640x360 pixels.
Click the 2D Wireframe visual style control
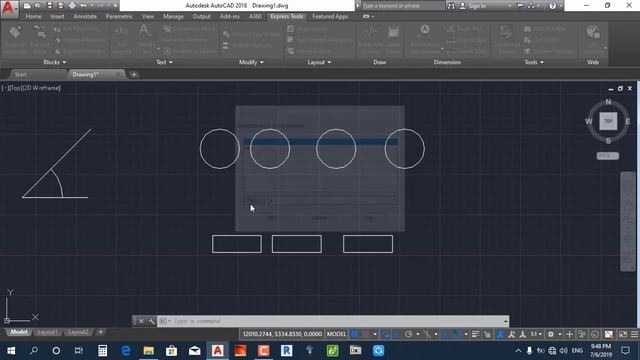pos(42,88)
